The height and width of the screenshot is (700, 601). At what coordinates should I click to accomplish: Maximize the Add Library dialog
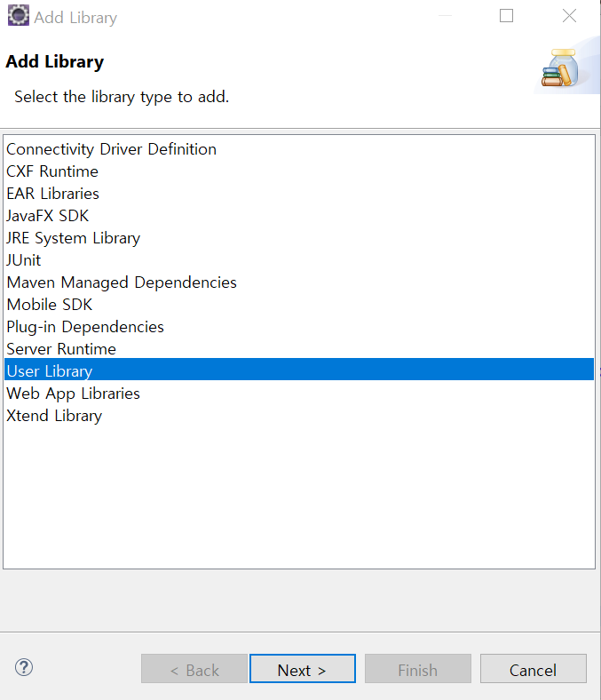[x=506, y=16]
